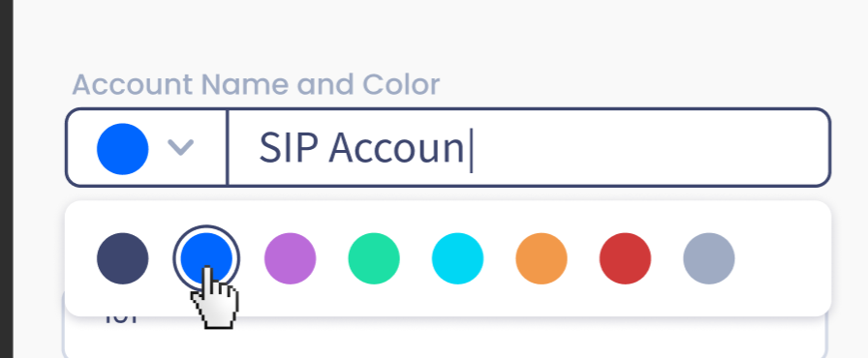Set the account color to red
Screen dimensions: 868x358
pyautogui.click(x=625, y=258)
